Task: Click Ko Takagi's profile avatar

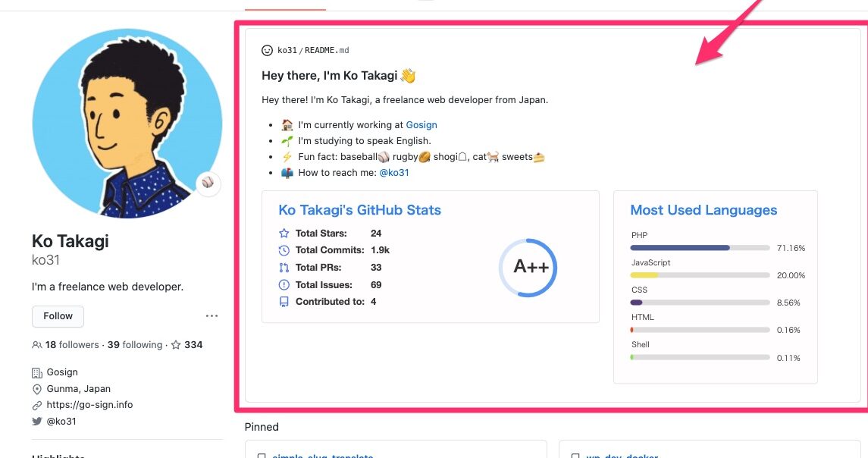Action: tap(126, 121)
